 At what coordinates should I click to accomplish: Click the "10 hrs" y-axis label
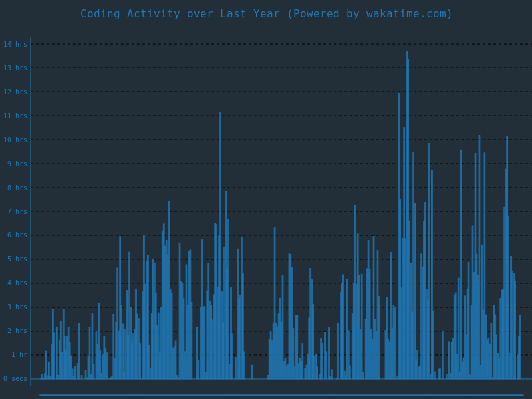[15, 140]
